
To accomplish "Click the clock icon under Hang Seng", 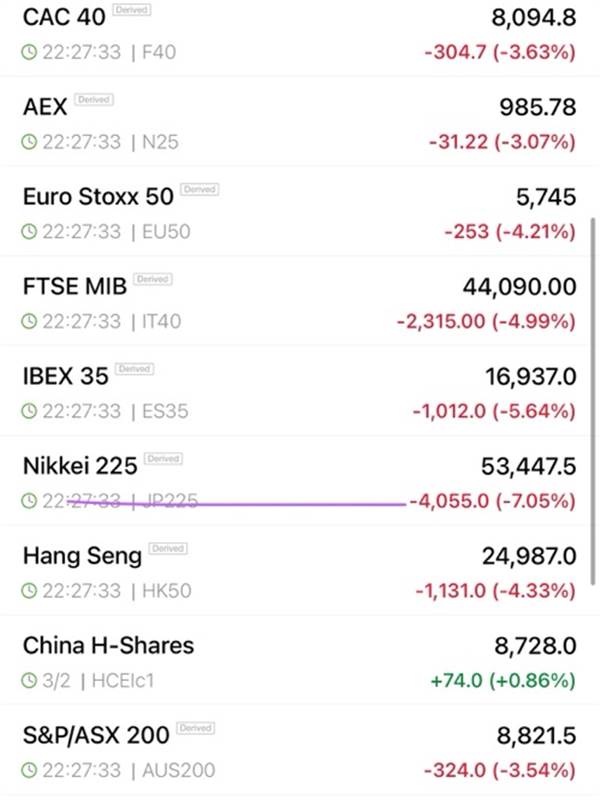I will pos(28,591).
